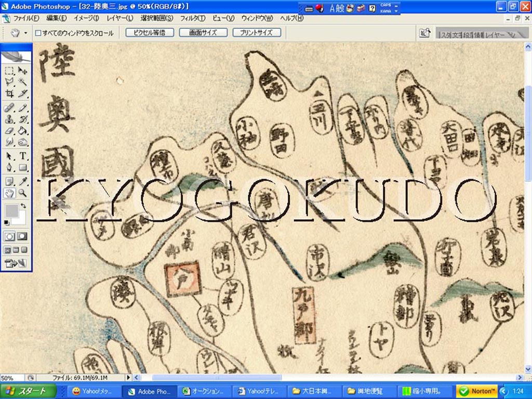
Task: Open the ファイル(F) menu
Action: pyautogui.click(x=26, y=18)
